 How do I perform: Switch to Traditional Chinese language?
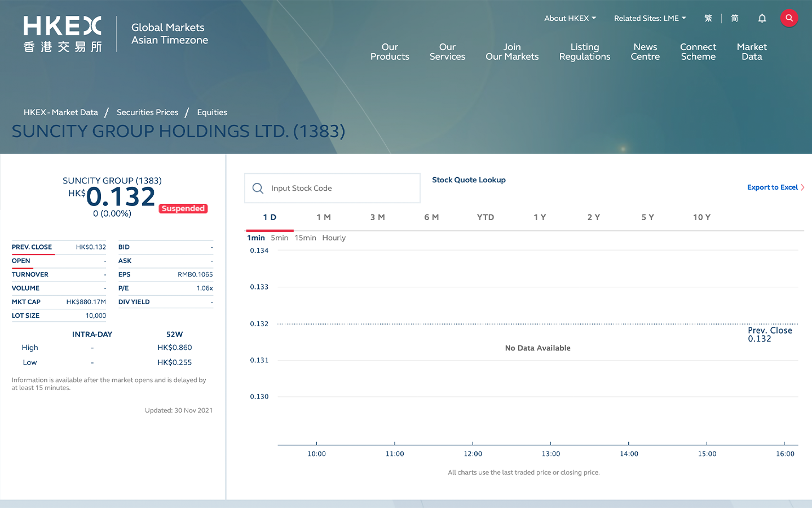point(708,18)
